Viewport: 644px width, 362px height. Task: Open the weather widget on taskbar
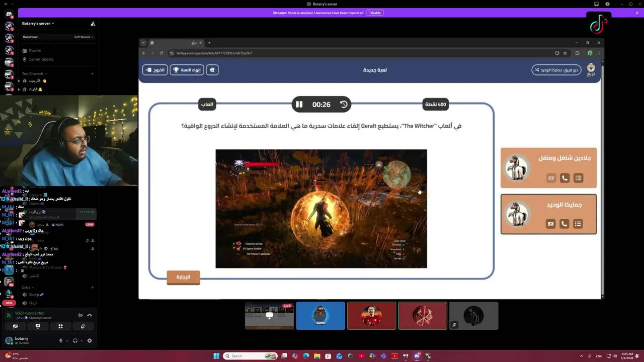click(x=16, y=356)
